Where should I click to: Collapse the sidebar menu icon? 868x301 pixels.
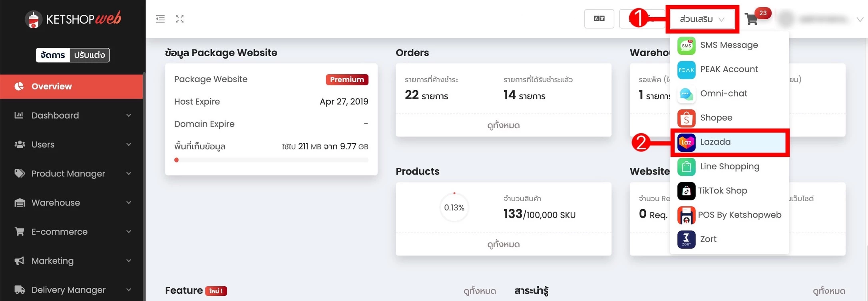[x=160, y=19]
